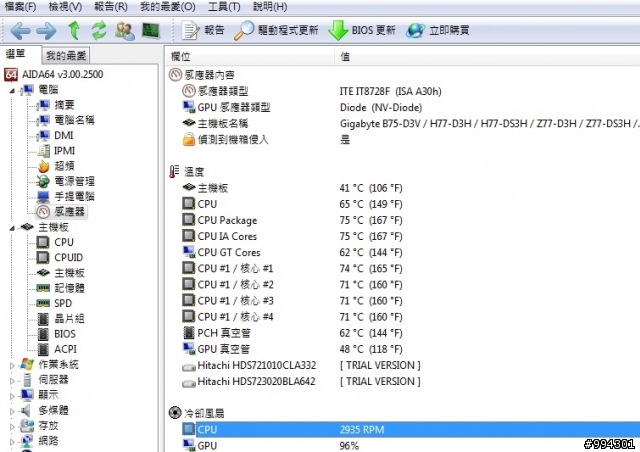This screenshot has height=452, width=640.
Task: Go back with the left arrow icon
Action: [20, 31]
